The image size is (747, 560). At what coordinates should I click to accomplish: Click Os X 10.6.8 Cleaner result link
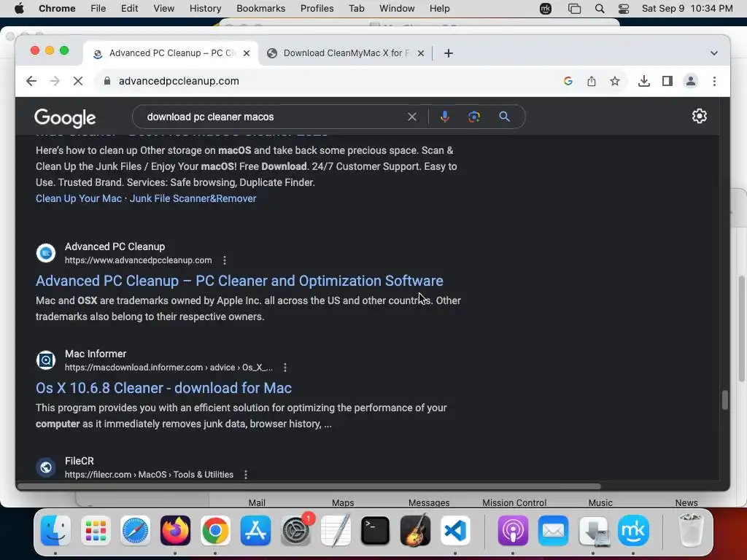click(x=163, y=388)
